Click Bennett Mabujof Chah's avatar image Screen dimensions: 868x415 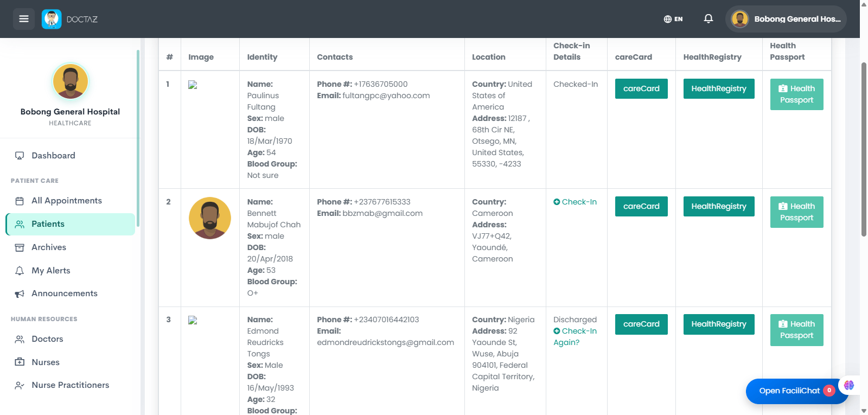[210, 218]
